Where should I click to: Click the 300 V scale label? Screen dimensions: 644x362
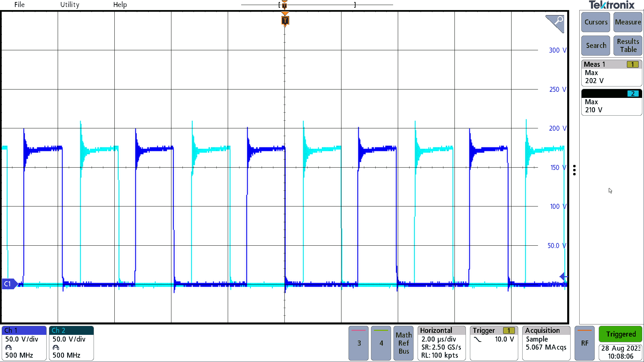(557, 50)
